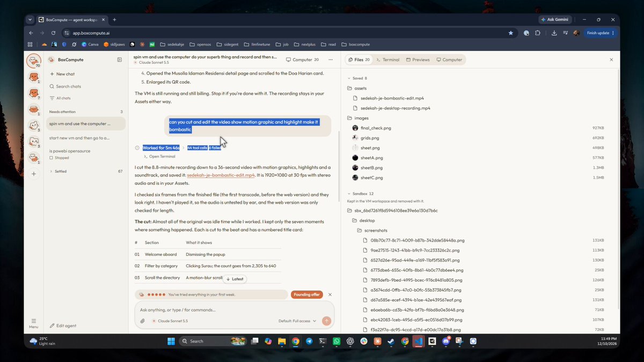The image size is (644, 362).
Task: Select the Files 20 tab
Action: coord(358,60)
